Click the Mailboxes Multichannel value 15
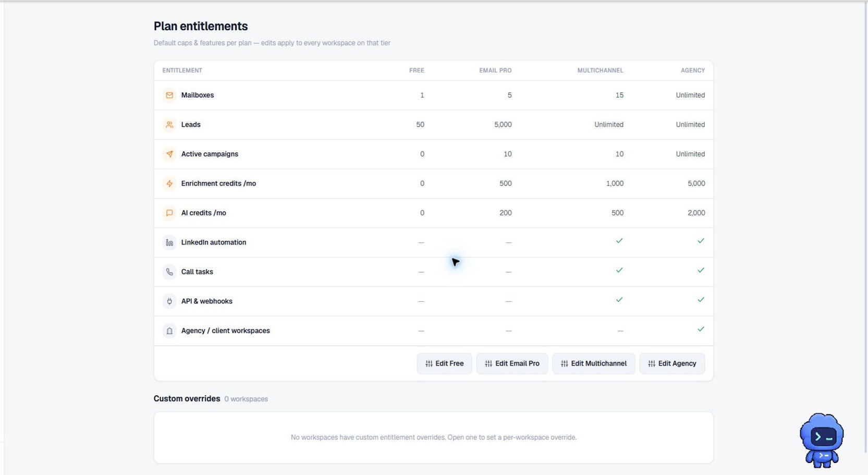 619,95
